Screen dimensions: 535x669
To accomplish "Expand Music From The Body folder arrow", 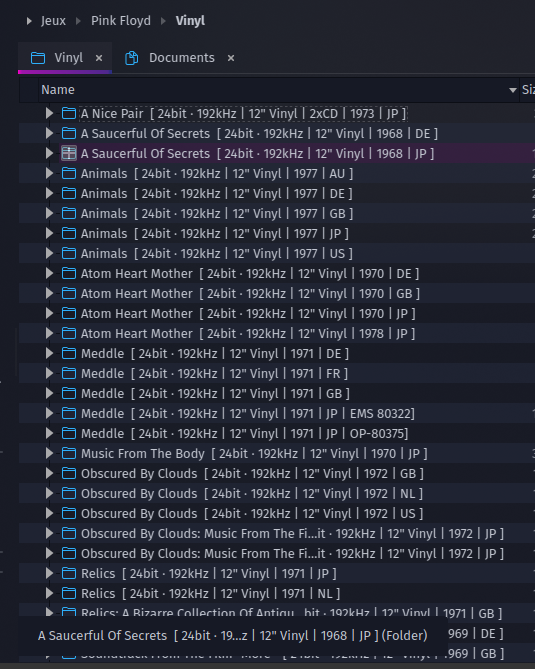I will (x=49, y=454).
